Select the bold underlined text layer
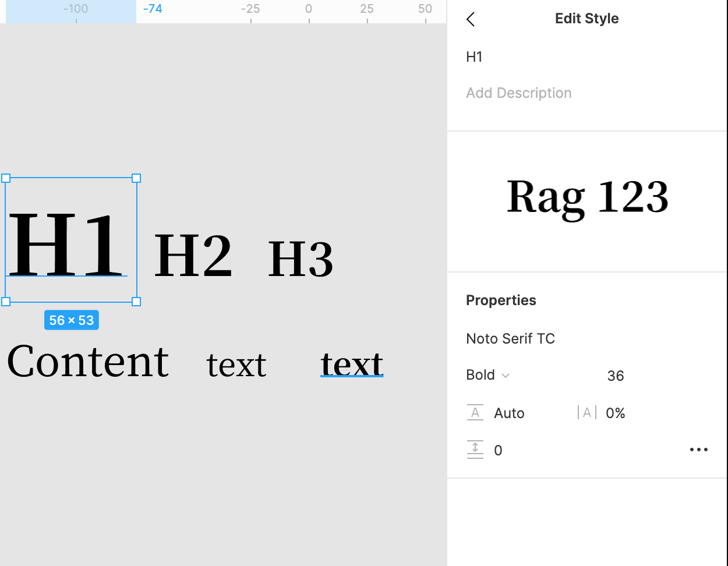Viewport: 728px width, 566px height. click(x=352, y=364)
